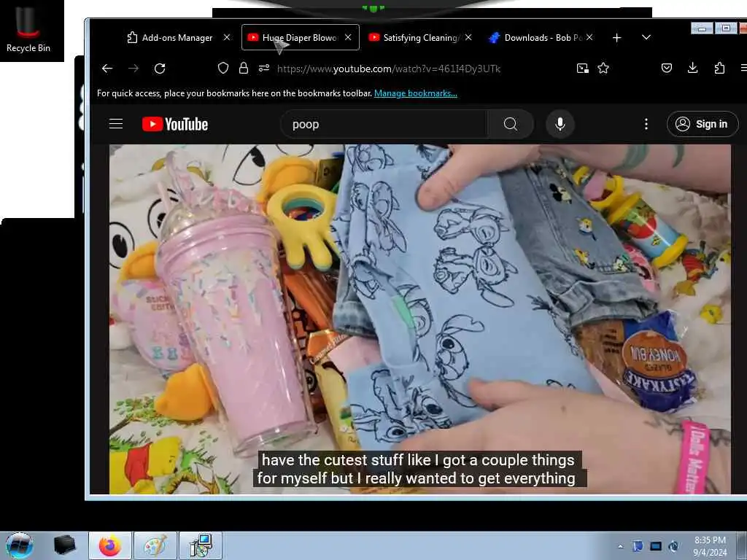
Task: Select the Recycle Bin desktop icon
Action: (x=28, y=29)
